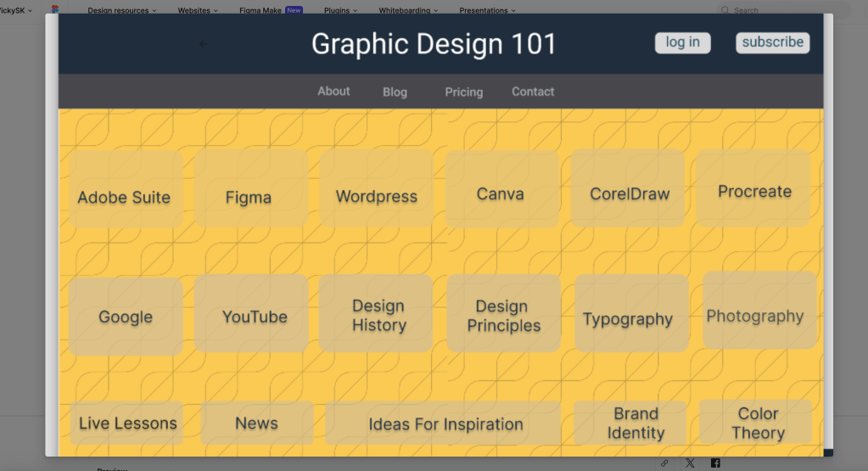Click the back arrow in the header
The width and height of the screenshot is (868, 471).
pos(202,44)
